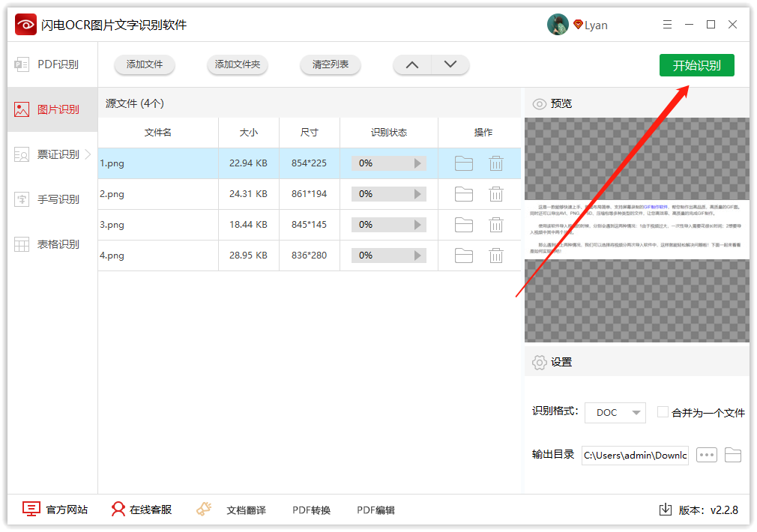Click the 在线客服 customer service icon
The height and width of the screenshot is (532, 757).
(118, 509)
